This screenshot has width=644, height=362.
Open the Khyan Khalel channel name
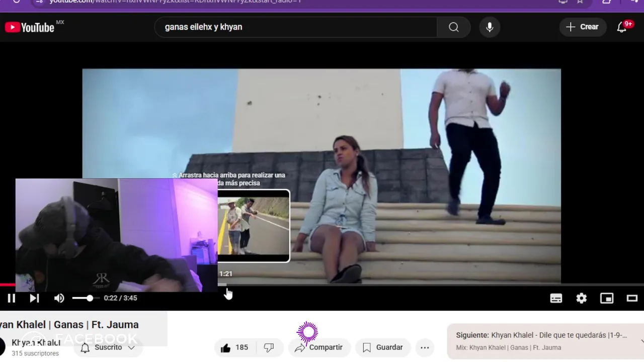click(x=36, y=342)
